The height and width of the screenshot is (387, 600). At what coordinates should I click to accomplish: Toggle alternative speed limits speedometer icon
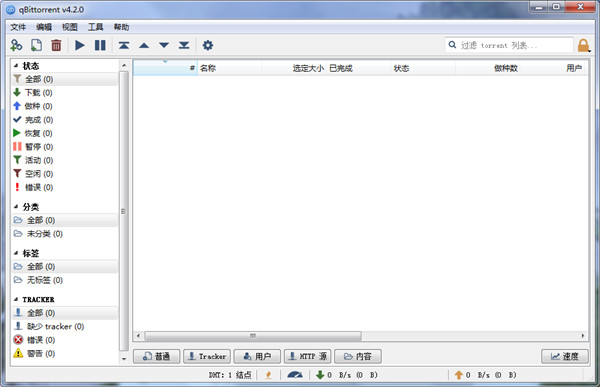pos(295,375)
